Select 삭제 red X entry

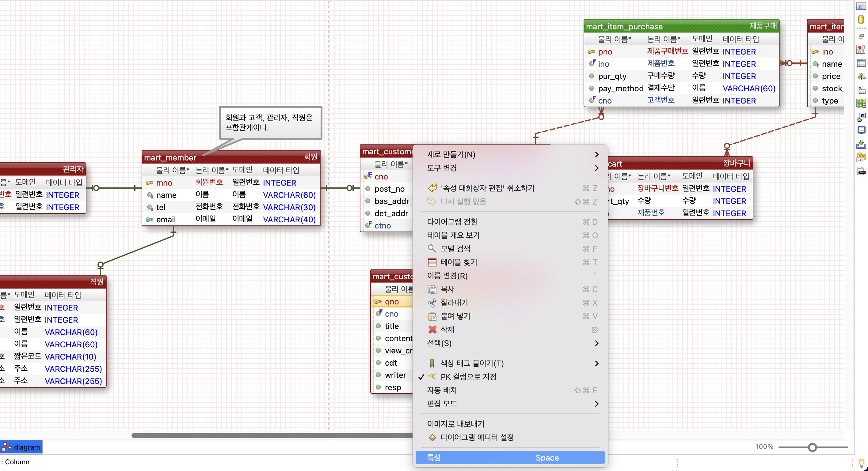click(510, 330)
